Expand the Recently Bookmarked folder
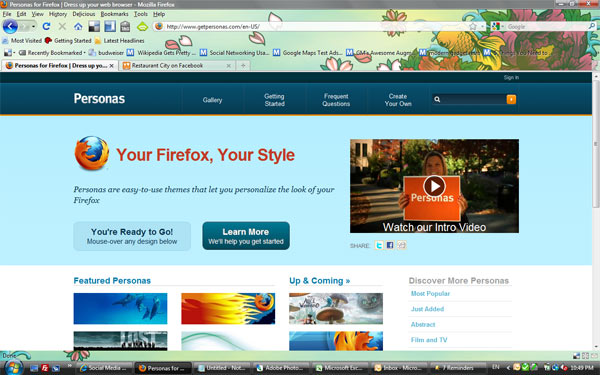The width and height of the screenshot is (600, 375). [52, 53]
